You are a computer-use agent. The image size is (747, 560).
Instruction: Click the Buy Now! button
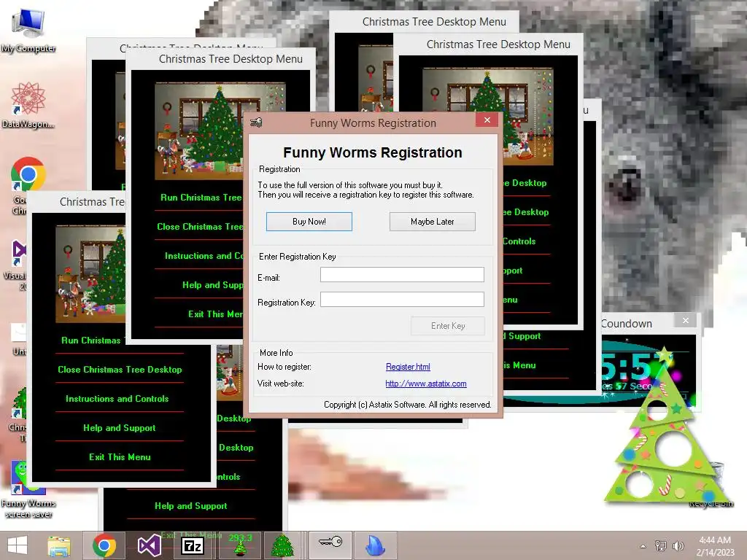pos(309,222)
